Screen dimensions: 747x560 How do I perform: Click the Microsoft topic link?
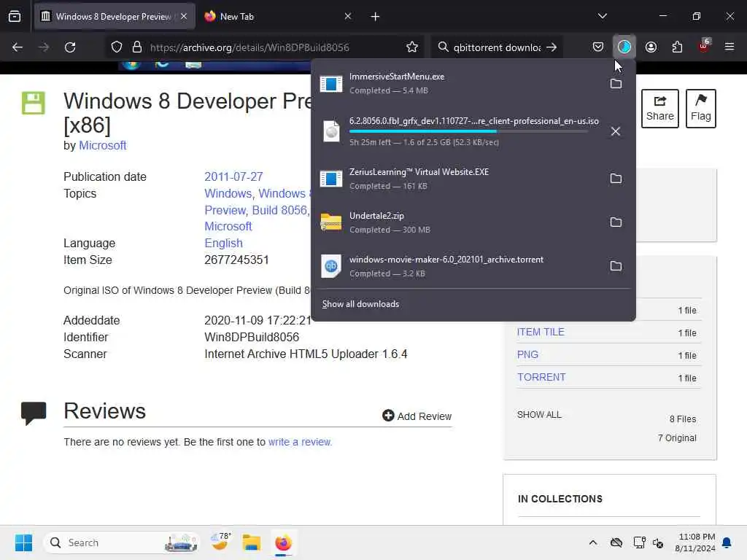(x=228, y=226)
